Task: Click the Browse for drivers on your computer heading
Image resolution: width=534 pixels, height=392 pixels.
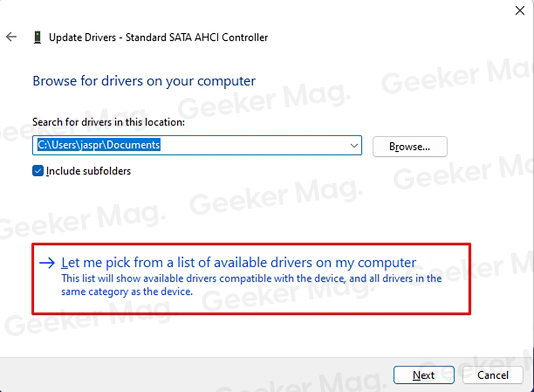Action: pos(144,81)
